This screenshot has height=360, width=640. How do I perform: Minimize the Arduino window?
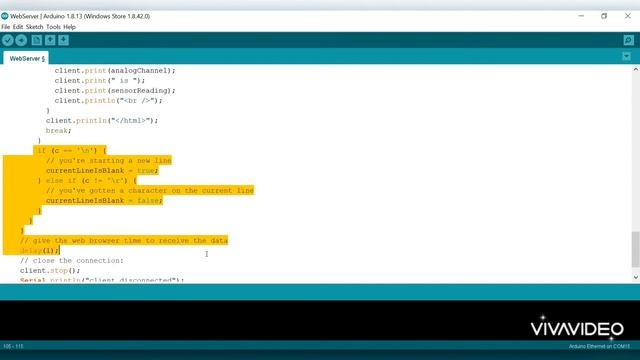(581, 16)
